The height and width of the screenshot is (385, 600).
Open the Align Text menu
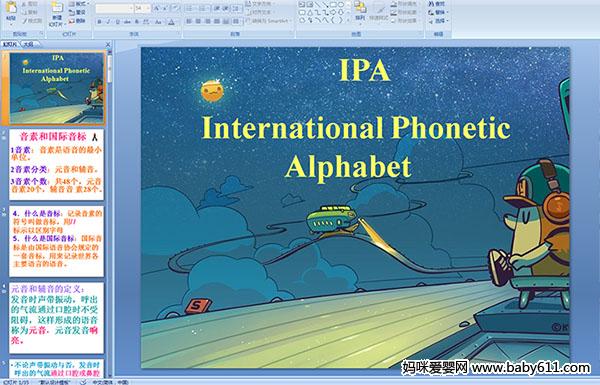pyautogui.click(x=261, y=12)
